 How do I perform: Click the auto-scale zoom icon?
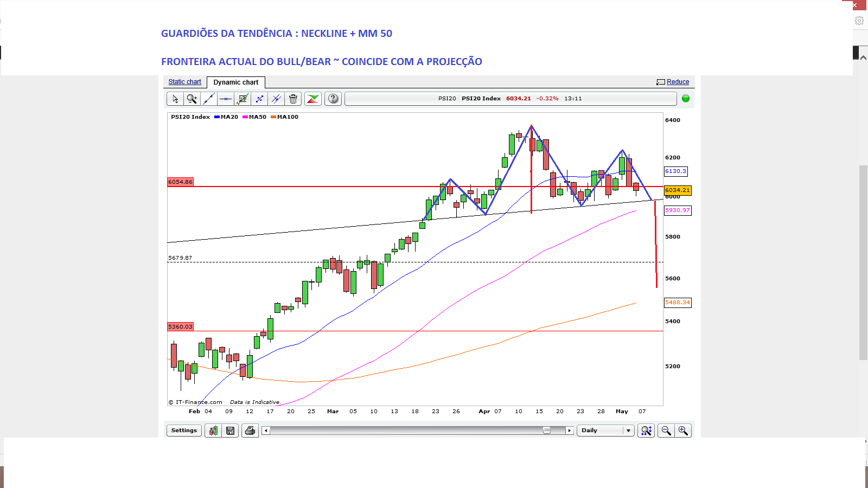pyautogui.click(x=646, y=431)
